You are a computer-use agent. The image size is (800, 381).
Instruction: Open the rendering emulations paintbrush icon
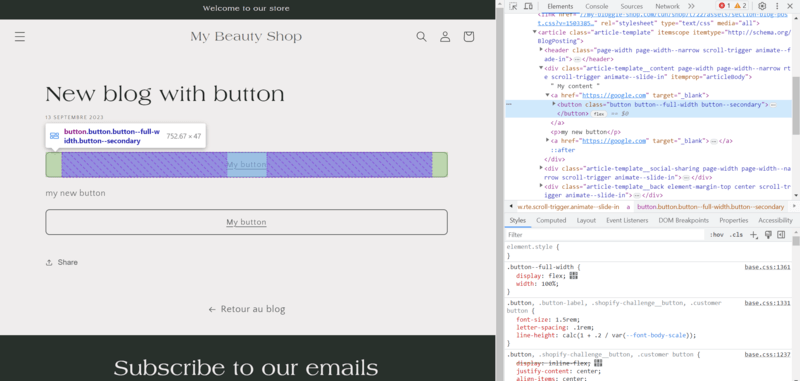click(x=768, y=235)
